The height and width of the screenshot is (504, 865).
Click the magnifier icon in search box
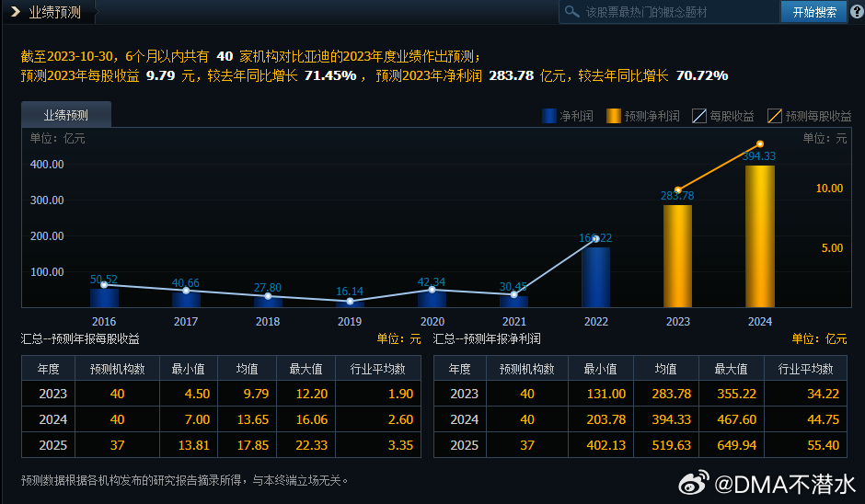(x=572, y=12)
